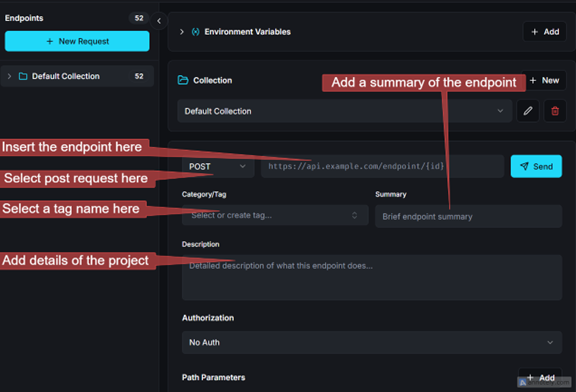Click the Default Collection folder icon in the sidebar
576x392 pixels.
pyautogui.click(x=23, y=76)
